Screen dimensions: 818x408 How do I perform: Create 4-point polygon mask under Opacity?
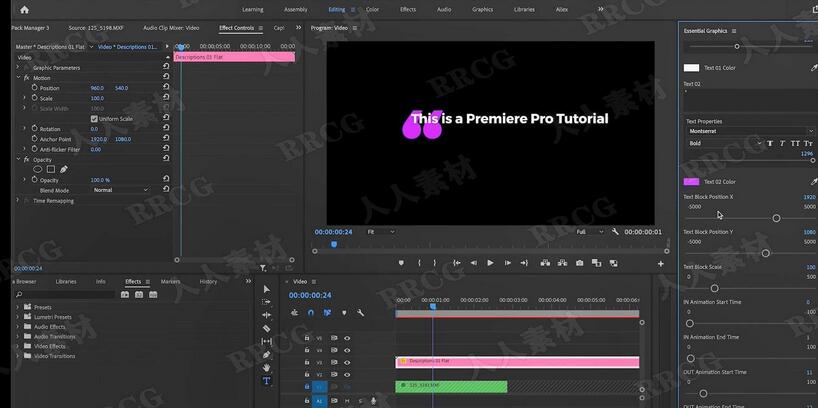click(51, 169)
